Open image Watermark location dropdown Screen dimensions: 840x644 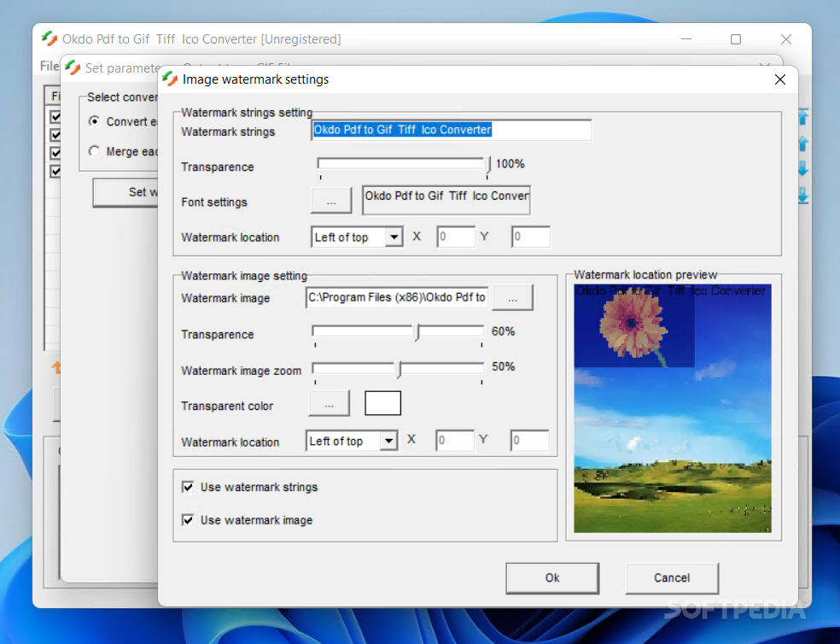(x=388, y=441)
